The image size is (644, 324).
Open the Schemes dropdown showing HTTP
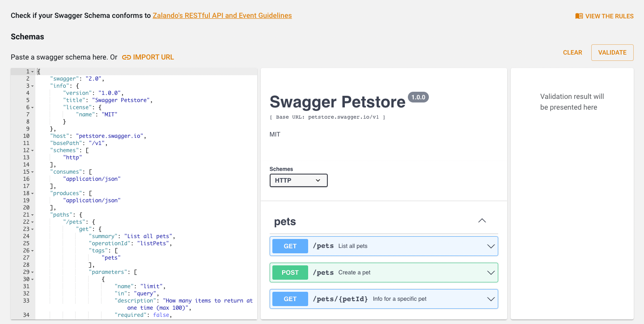(x=298, y=180)
